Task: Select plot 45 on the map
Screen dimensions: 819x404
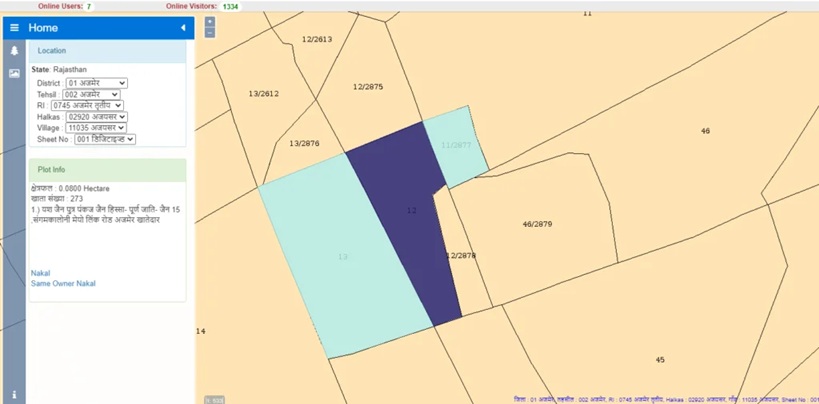Action: point(660,360)
